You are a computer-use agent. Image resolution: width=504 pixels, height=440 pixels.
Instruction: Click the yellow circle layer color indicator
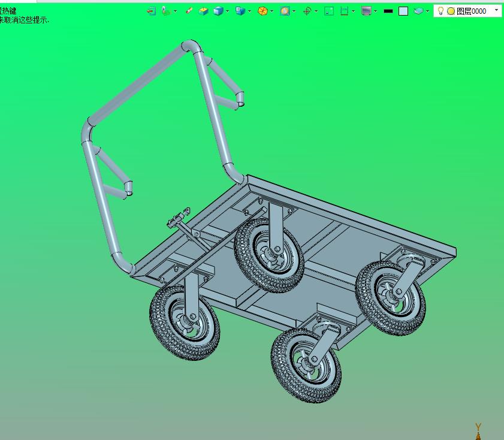[x=451, y=11]
